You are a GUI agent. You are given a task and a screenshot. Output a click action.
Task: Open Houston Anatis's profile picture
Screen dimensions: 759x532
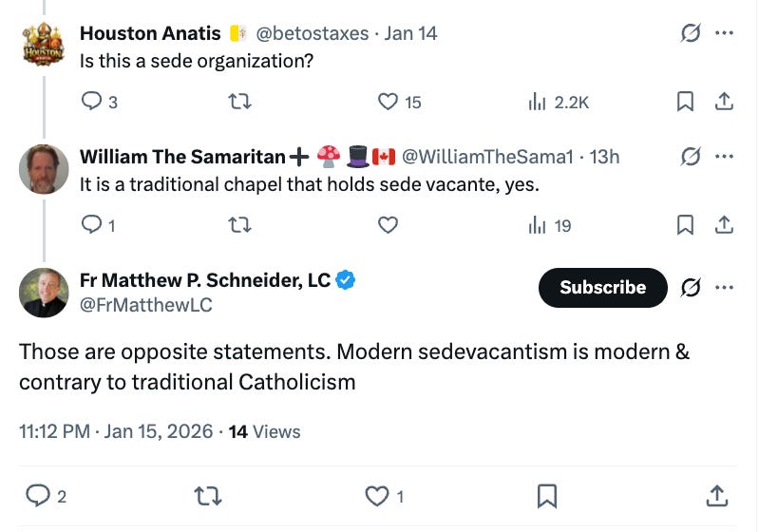click(44, 46)
